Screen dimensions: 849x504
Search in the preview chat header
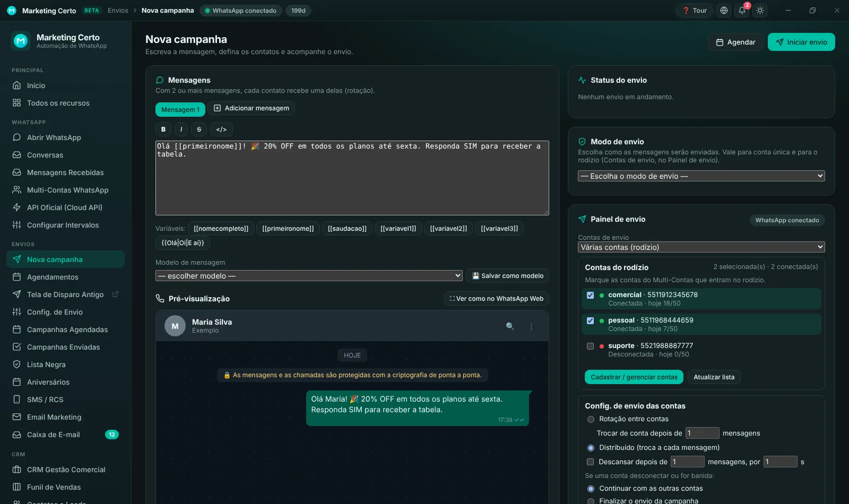tap(510, 326)
